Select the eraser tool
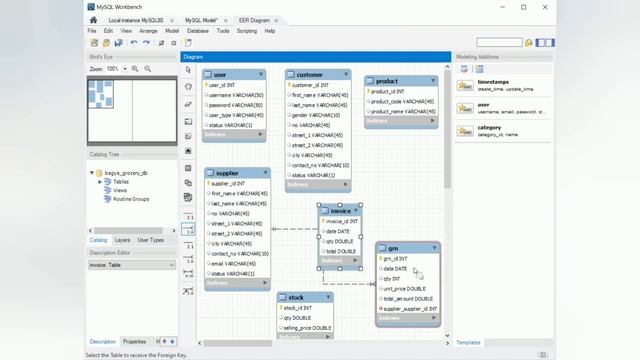The width and height of the screenshot is (640, 360). click(188, 104)
